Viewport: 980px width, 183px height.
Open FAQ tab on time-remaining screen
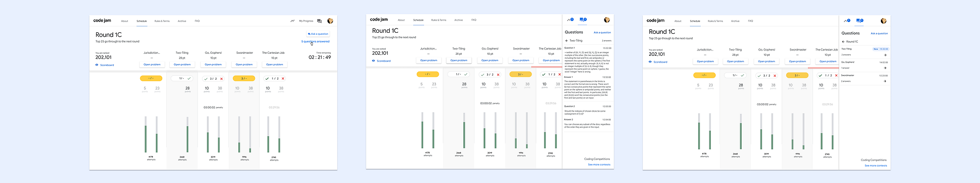(197, 21)
